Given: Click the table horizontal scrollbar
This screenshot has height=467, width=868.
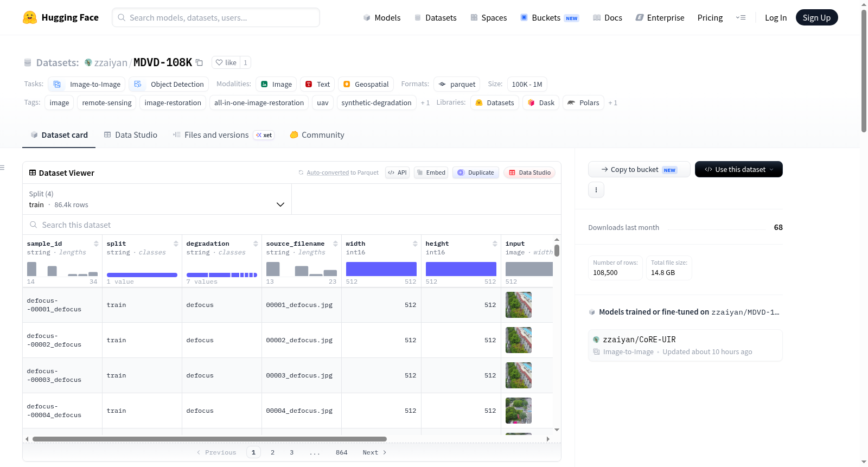Looking at the screenshot, I should coord(209,439).
